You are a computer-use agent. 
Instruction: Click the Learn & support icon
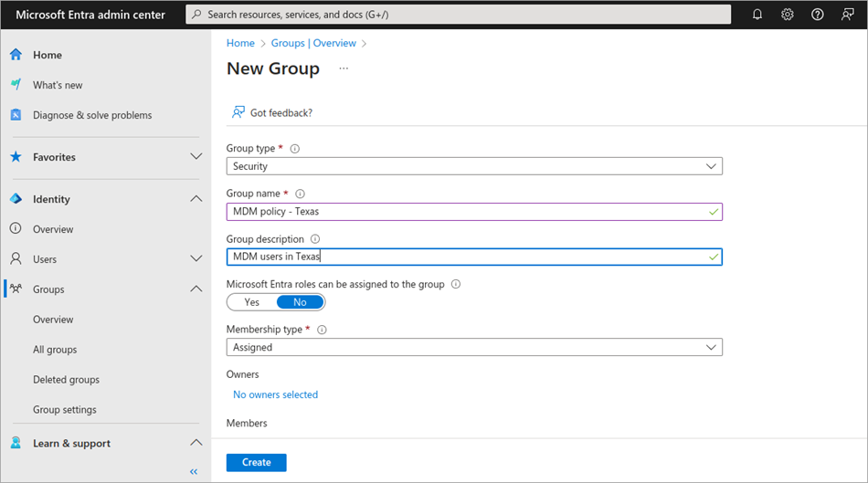(16, 443)
